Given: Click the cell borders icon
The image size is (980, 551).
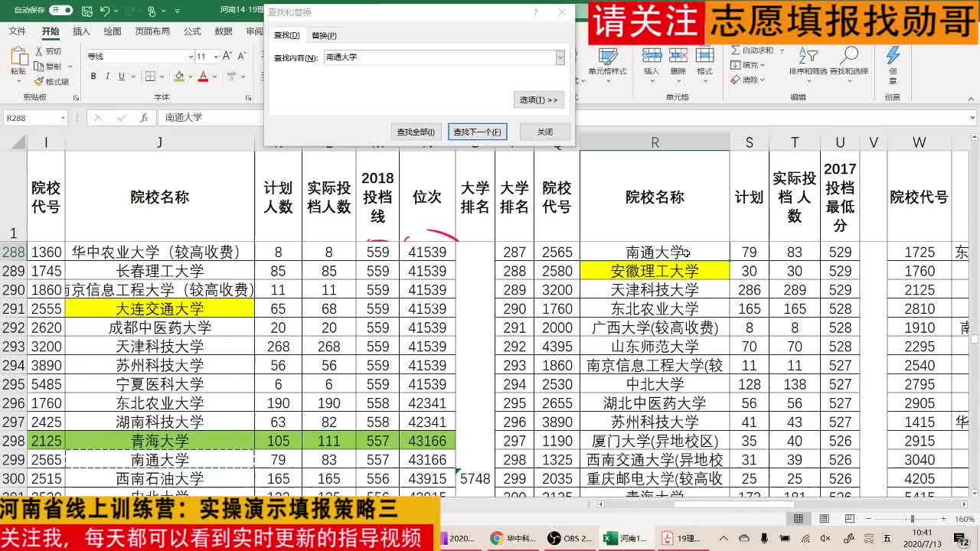Looking at the screenshot, I should pyautogui.click(x=149, y=77).
